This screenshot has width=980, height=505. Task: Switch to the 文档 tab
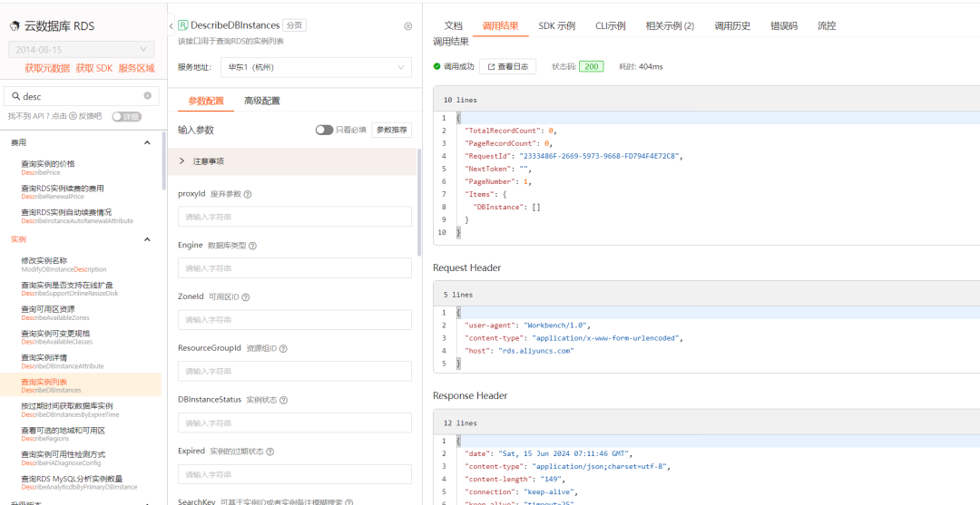(453, 26)
